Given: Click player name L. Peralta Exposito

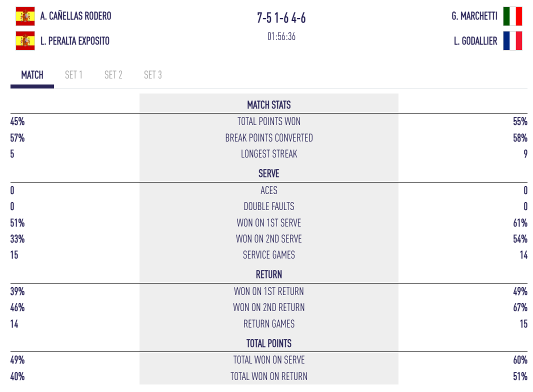Looking at the screenshot, I should tap(75, 40).
